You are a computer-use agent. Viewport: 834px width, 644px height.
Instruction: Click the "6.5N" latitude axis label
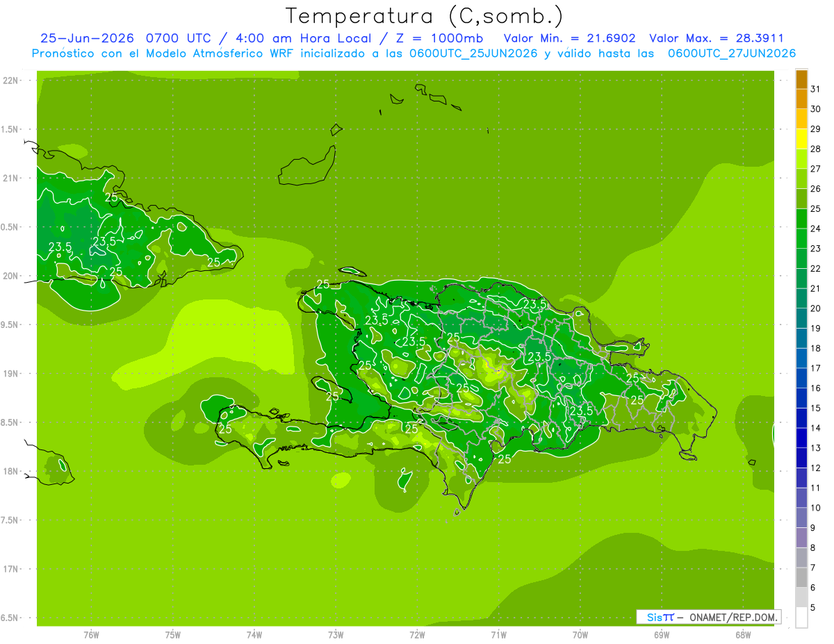pos(10,618)
